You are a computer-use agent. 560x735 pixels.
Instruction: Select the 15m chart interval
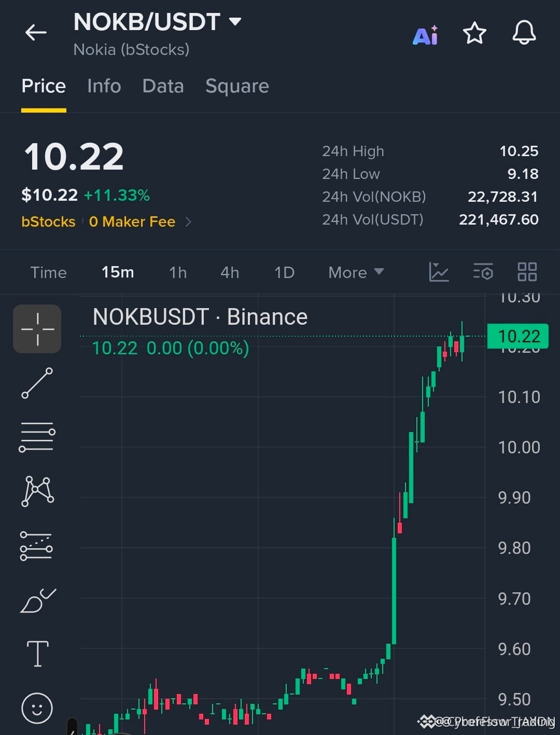pyautogui.click(x=118, y=272)
